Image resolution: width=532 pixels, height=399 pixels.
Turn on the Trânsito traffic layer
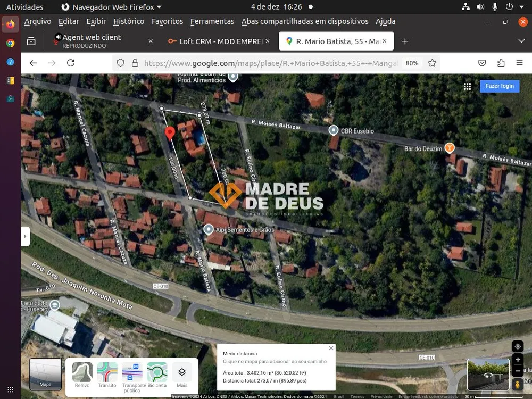(x=107, y=375)
